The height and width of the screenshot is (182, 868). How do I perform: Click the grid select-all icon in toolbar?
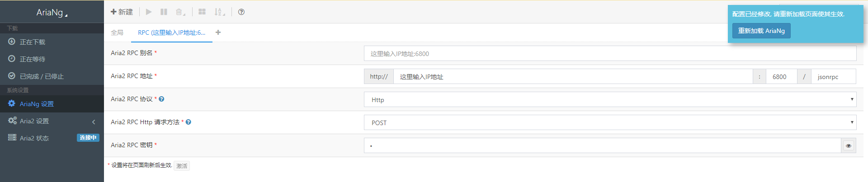point(202,12)
